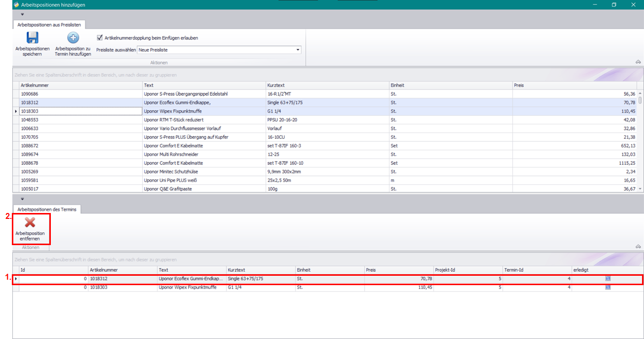This screenshot has height=339, width=644.
Task: Click the app logo in the title bar
Action: (x=16, y=4)
